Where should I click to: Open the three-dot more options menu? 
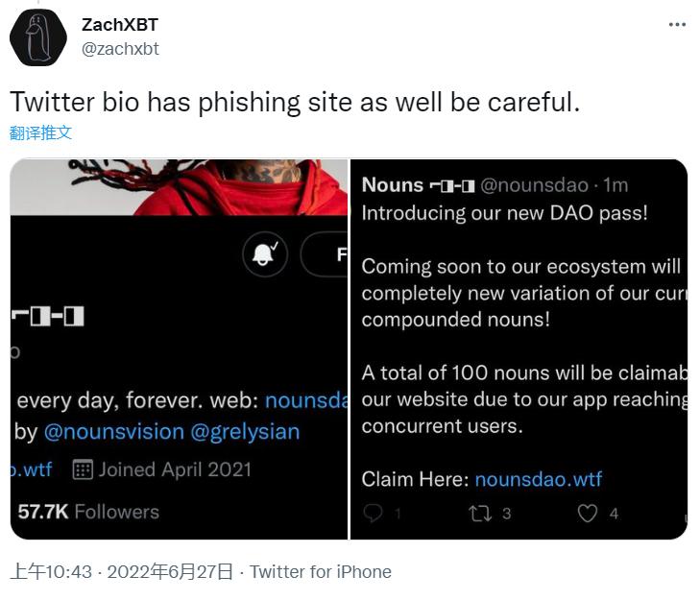point(677,26)
